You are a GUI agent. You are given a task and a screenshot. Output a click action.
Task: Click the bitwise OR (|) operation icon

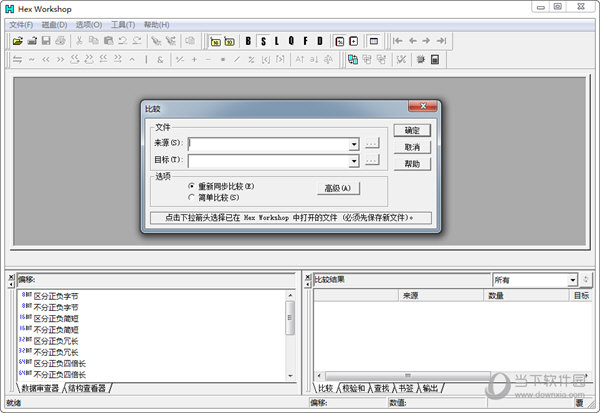(x=146, y=59)
